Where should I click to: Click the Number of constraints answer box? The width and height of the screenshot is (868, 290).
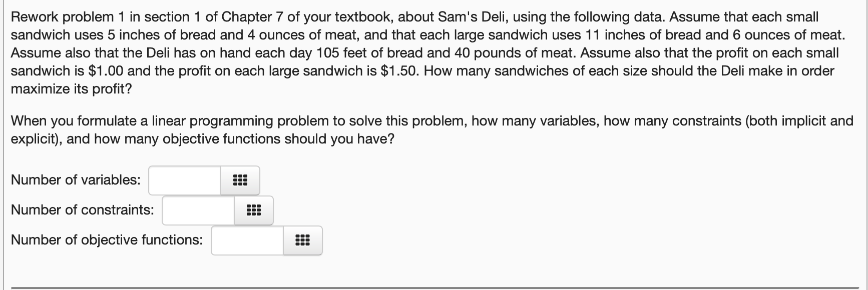click(x=197, y=210)
